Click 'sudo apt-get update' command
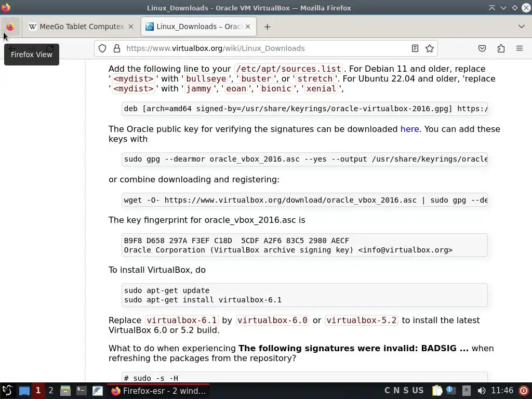This screenshot has width=532, height=399. [167, 291]
